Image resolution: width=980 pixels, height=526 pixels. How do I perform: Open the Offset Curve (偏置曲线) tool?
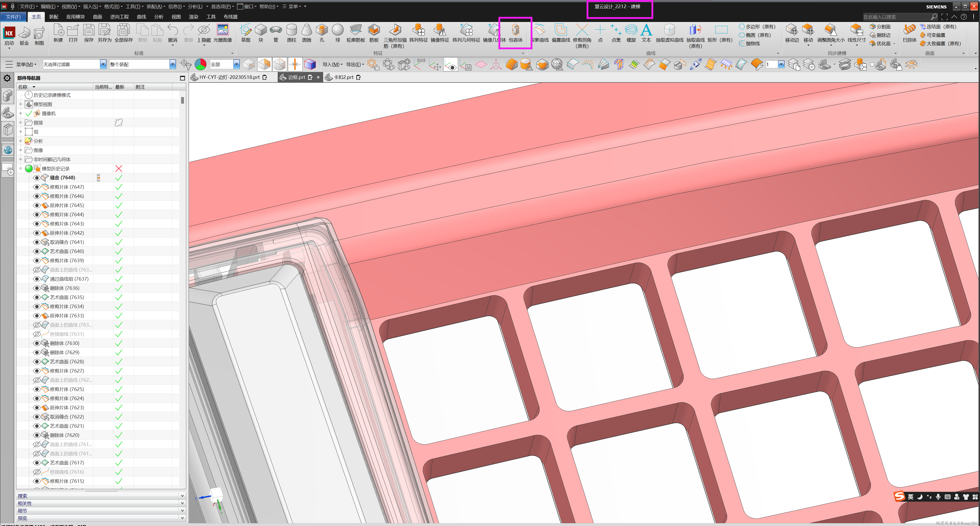click(561, 33)
